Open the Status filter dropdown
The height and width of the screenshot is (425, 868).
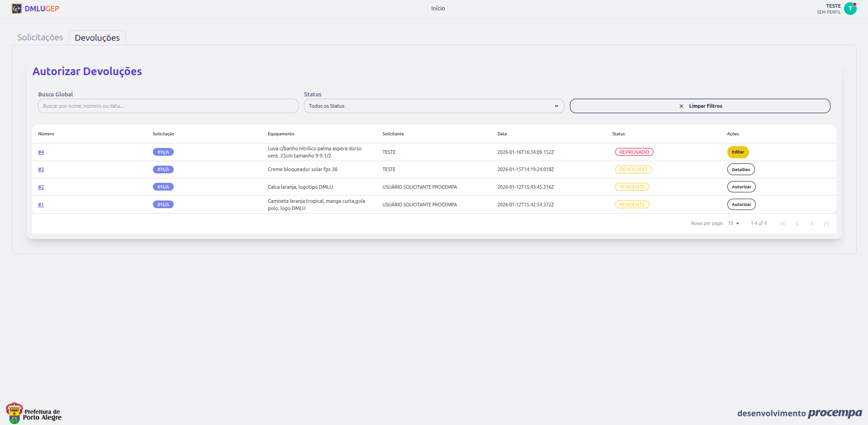[x=433, y=106]
